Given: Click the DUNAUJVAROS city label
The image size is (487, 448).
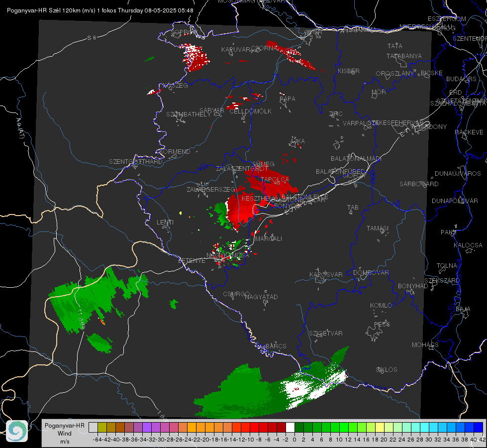Looking at the screenshot, I should point(458,174).
